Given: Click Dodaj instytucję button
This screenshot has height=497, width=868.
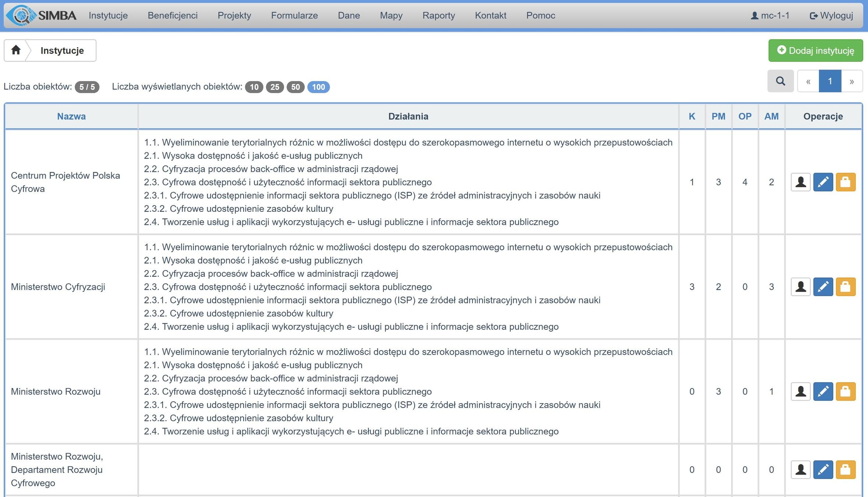Looking at the screenshot, I should coord(815,50).
